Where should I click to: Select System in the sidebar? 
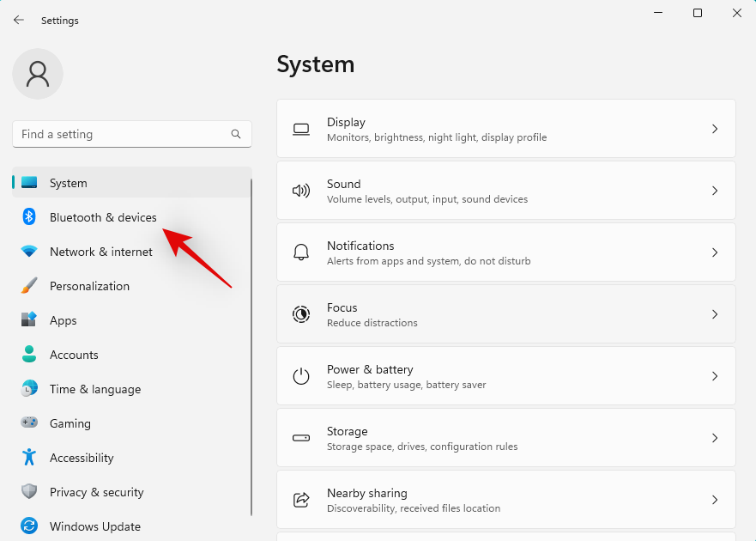(131, 182)
